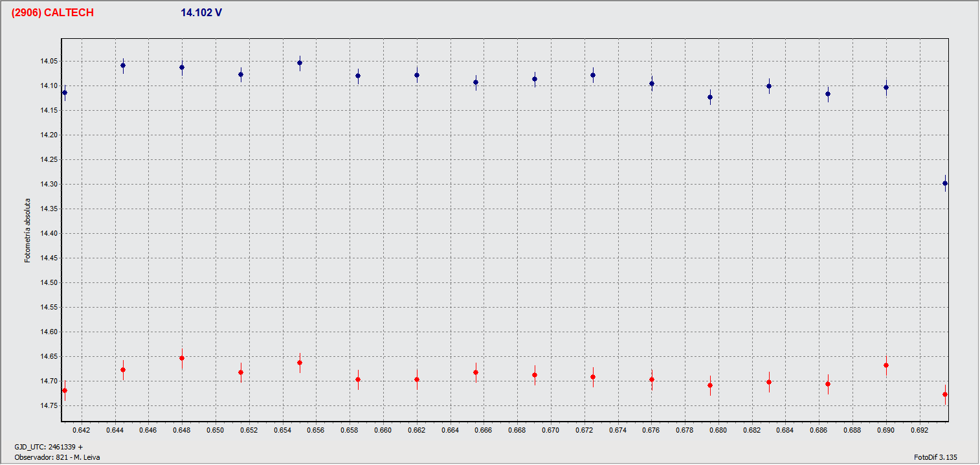Click the 14.65 magnitude axis tick label
The width and height of the screenshot is (980, 465).
[49, 356]
